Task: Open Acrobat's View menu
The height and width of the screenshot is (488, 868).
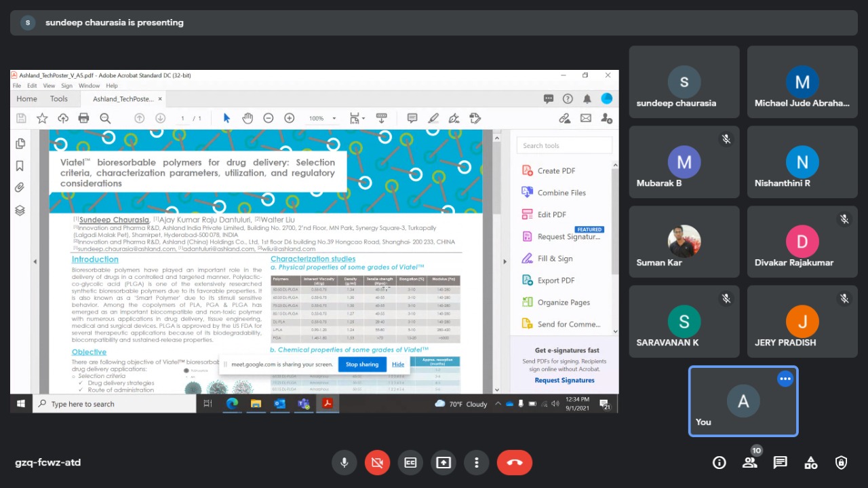Action: coord(50,86)
